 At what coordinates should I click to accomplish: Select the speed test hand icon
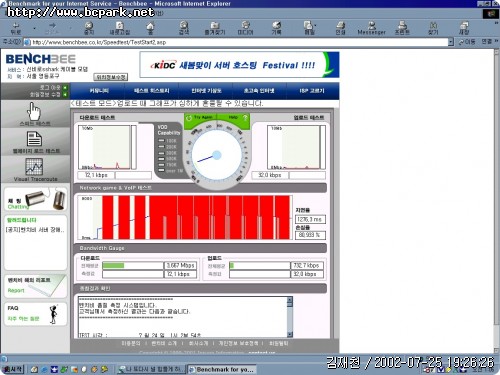click(34, 112)
